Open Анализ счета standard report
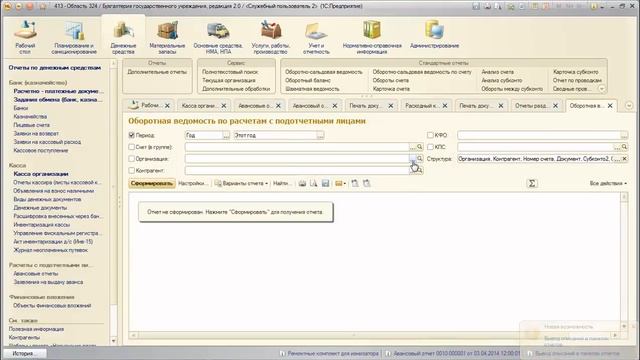 point(497,72)
